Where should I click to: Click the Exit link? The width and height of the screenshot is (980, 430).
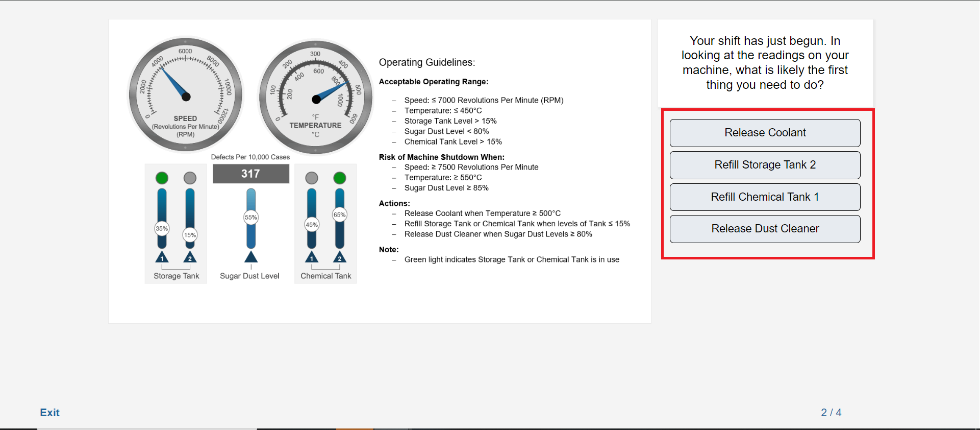[x=49, y=413]
